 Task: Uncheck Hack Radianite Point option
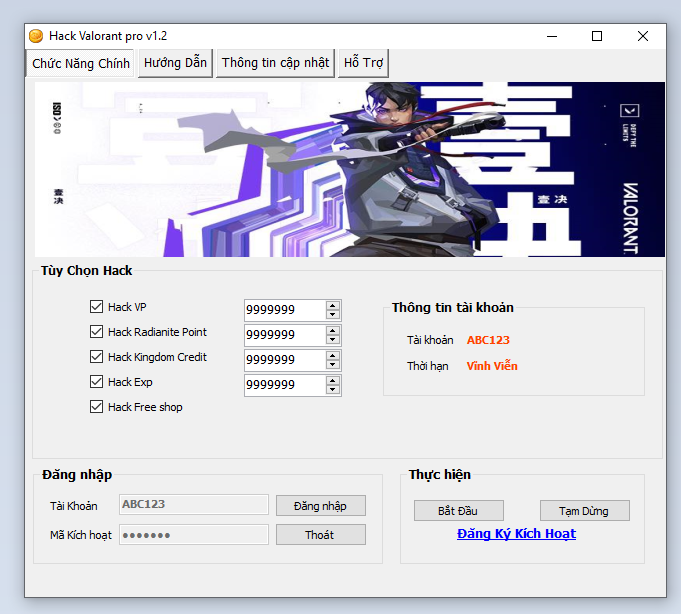[97, 332]
